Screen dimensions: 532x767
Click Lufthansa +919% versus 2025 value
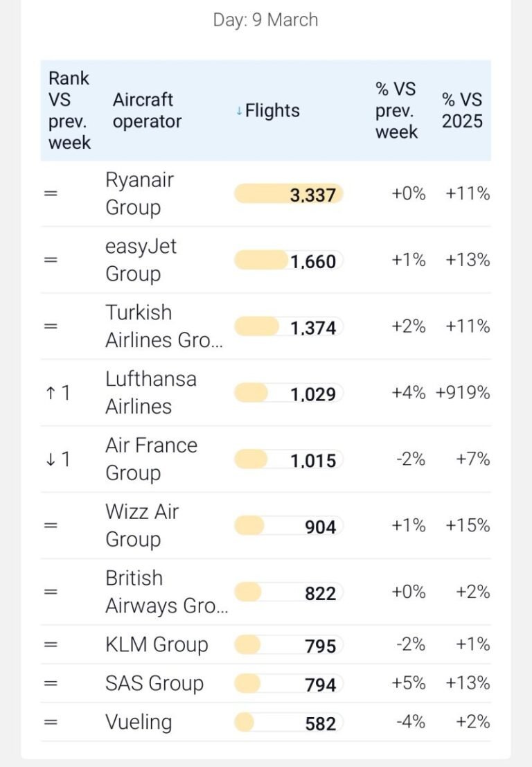tap(462, 393)
